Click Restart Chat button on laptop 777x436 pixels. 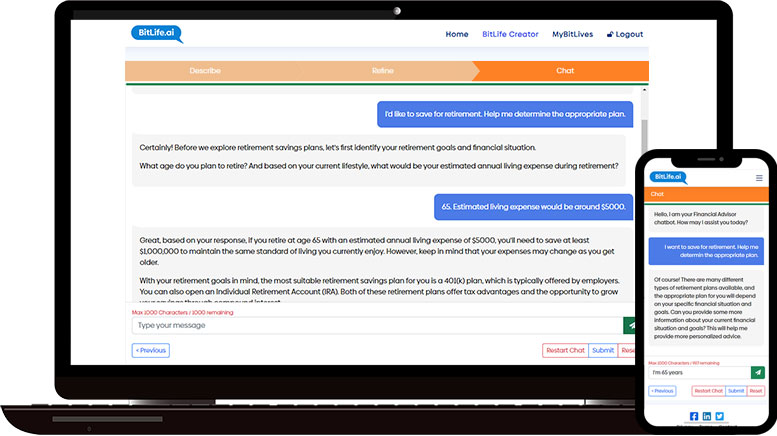[565, 350]
